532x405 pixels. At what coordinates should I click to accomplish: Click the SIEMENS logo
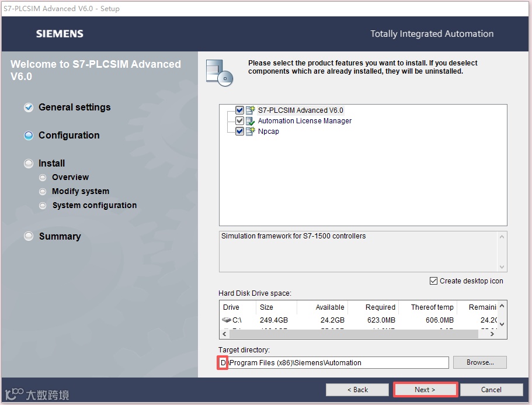(x=60, y=34)
